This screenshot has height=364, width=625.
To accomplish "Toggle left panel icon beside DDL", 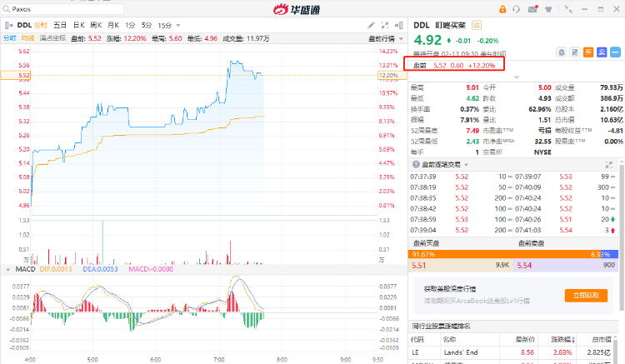I will (x=9, y=26).
